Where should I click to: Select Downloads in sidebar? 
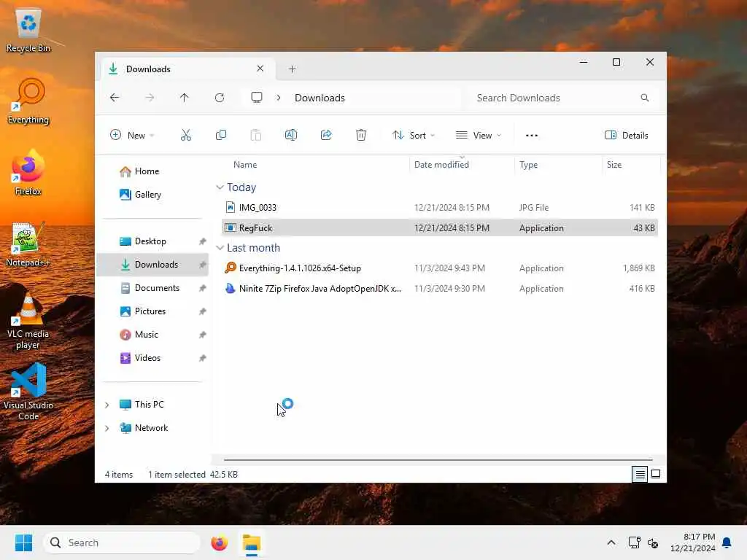tap(152, 265)
